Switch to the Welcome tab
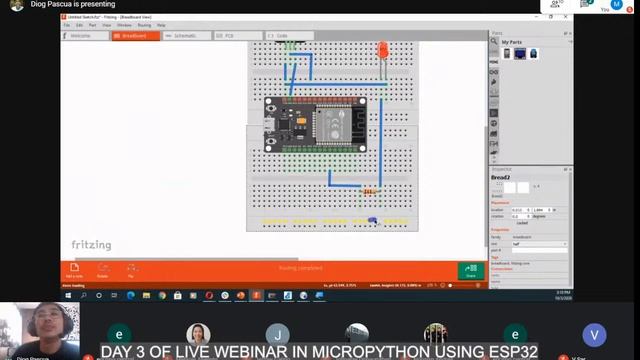The width and height of the screenshot is (640, 360). click(x=85, y=36)
